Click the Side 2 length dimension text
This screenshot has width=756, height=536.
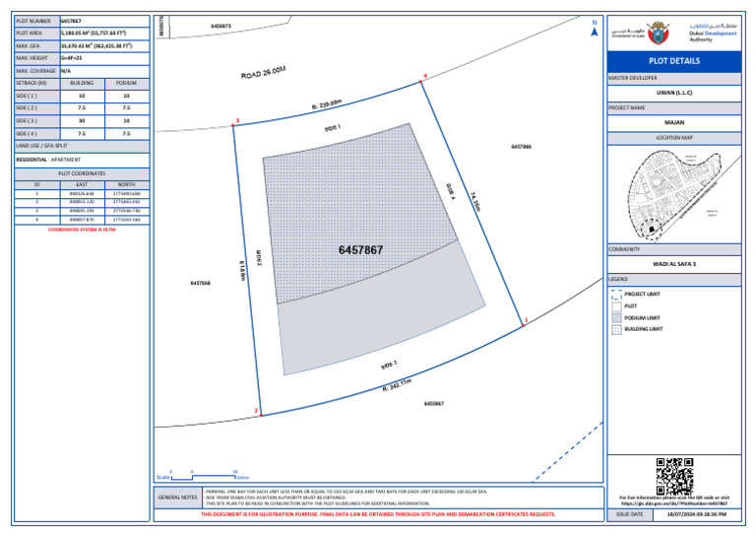coord(242,271)
